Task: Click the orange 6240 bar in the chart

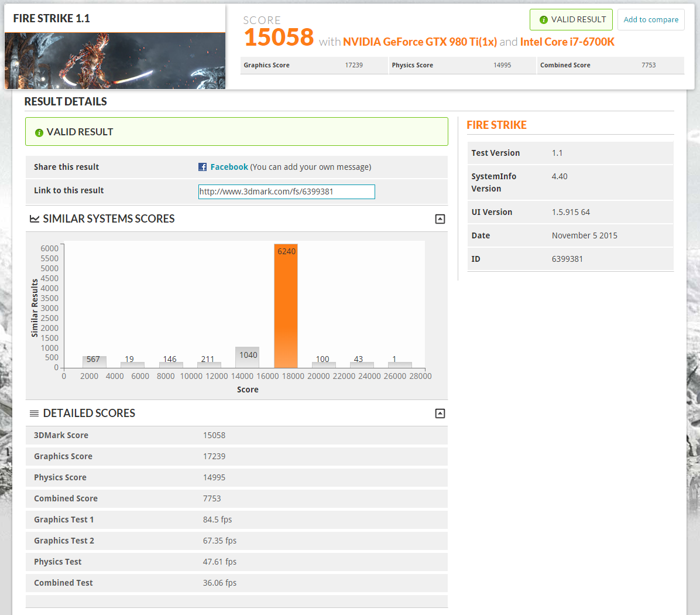Action: [x=286, y=306]
